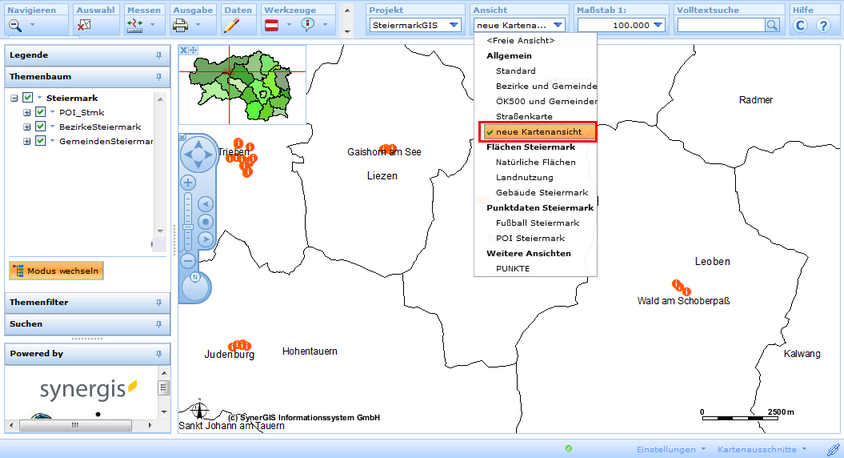
Task: Pin the Themenfilter panel
Action: tap(159, 302)
